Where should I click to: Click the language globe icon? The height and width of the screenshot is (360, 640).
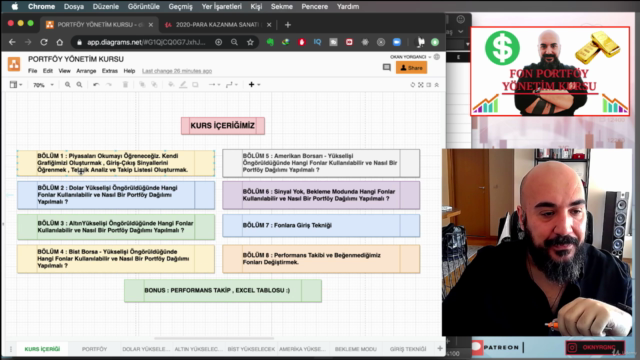point(437,57)
